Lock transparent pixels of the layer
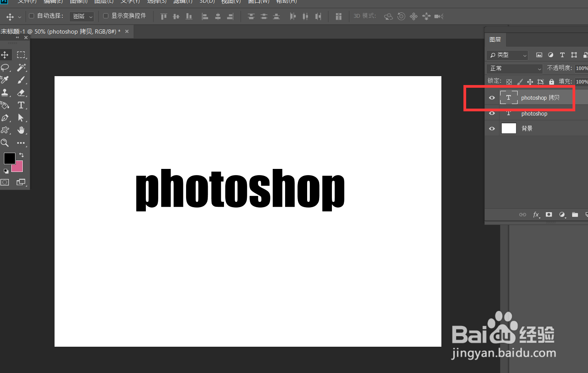This screenshot has height=373, width=588. [x=509, y=82]
